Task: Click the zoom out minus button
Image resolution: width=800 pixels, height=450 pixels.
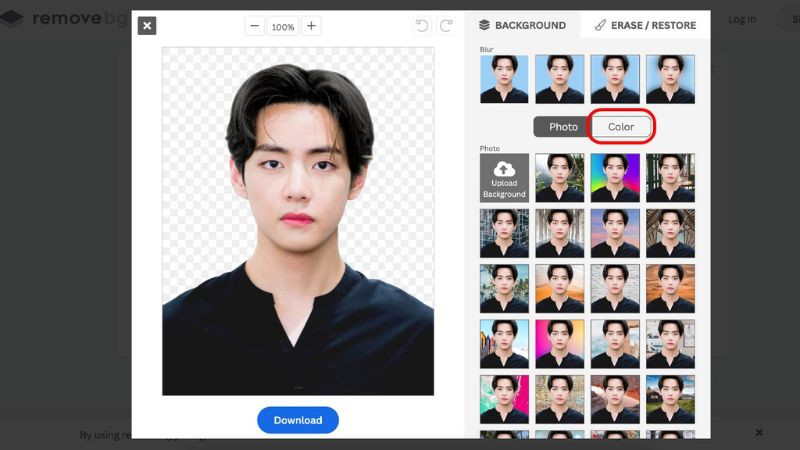Action: click(x=255, y=26)
